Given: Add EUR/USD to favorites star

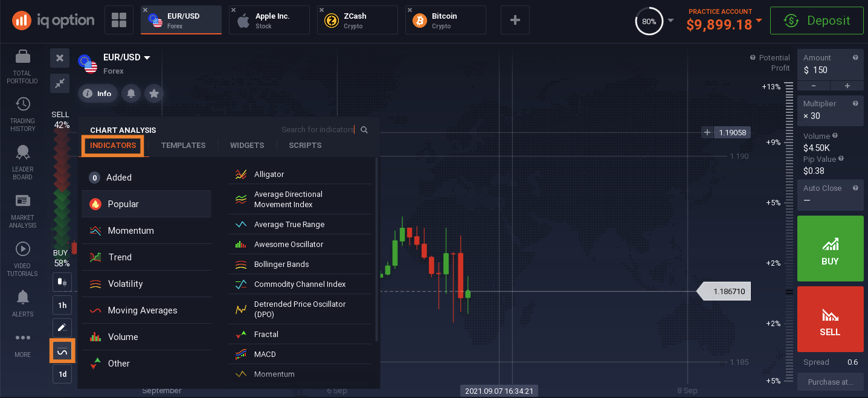Looking at the screenshot, I should (154, 94).
